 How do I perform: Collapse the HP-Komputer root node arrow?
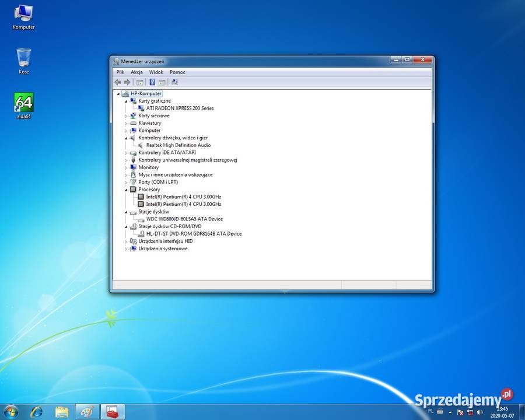[118, 94]
